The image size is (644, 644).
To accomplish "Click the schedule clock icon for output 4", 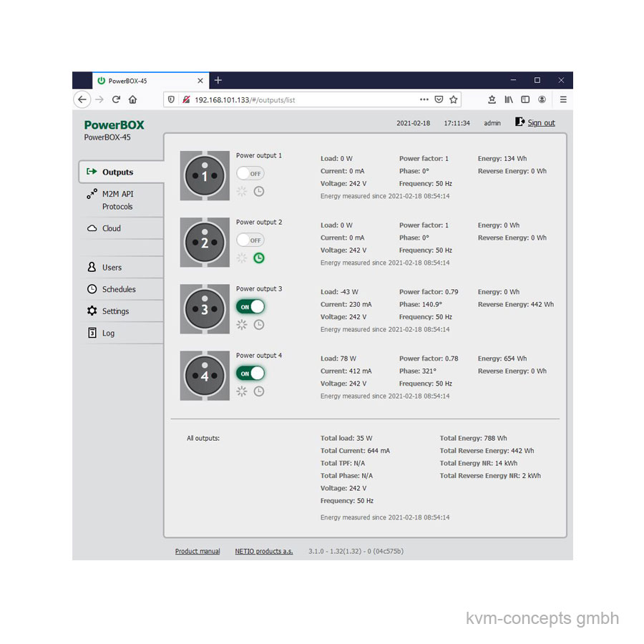I will pyautogui.click(x=259, y=391).
